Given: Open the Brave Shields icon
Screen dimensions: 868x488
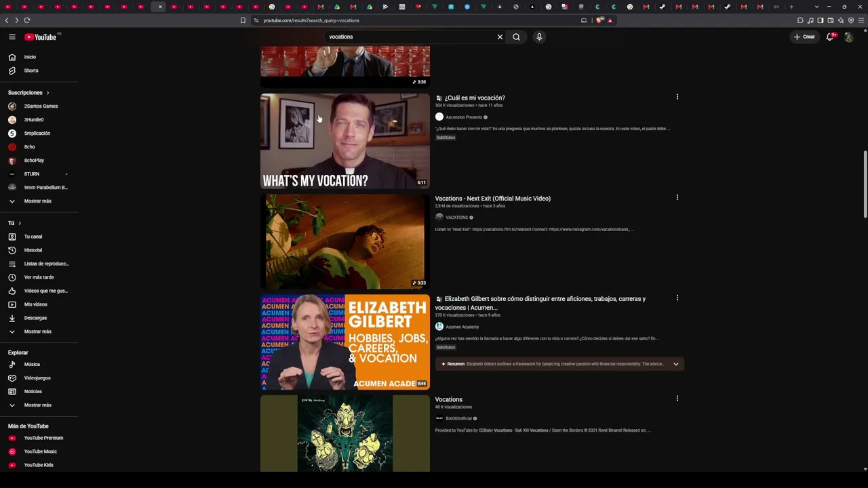Looking at the screenshot, I should pos(600,20).
